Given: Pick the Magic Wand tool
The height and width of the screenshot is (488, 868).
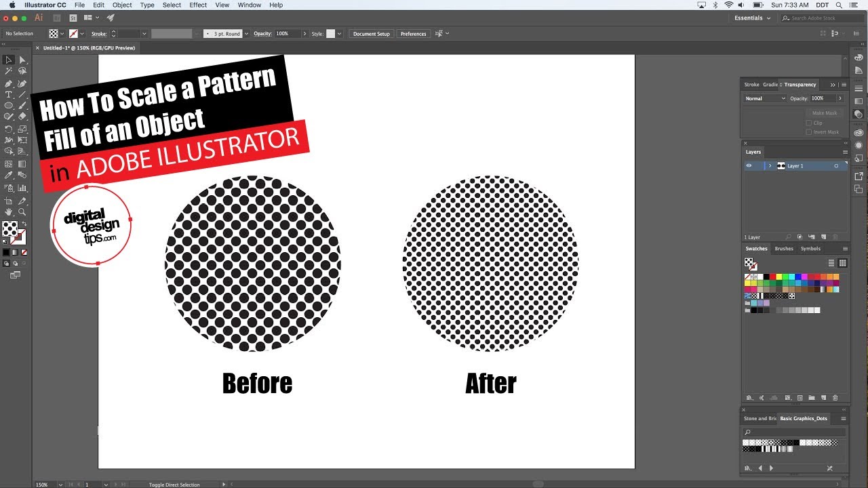Looking at the screenshot, I should click(x=8, y=71).
